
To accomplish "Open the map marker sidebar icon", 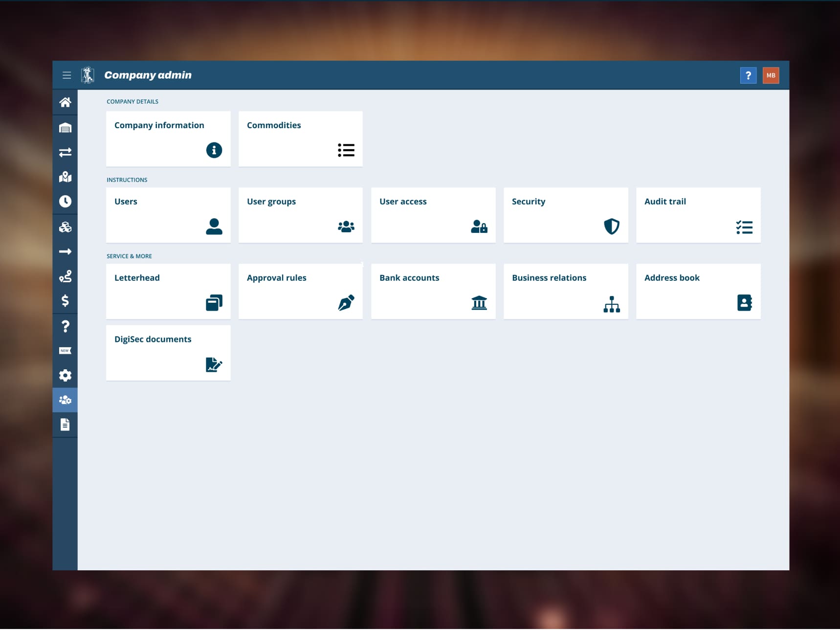I will coord(65,177).
